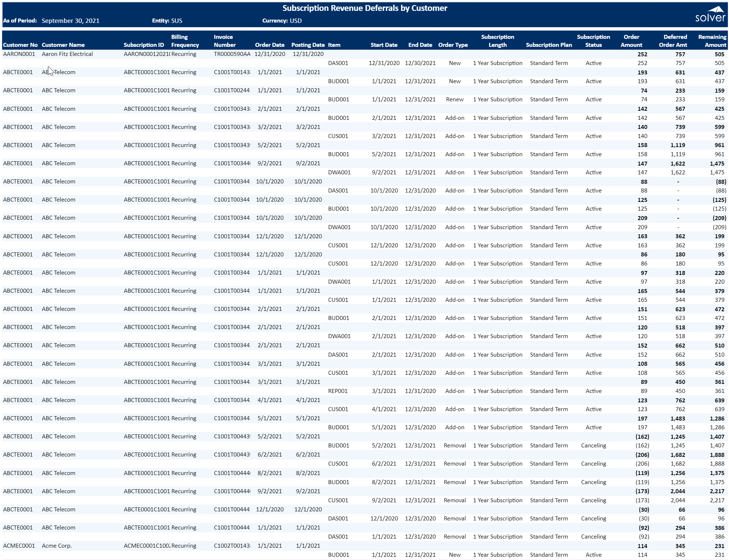
Task: Click the Subscription Length column header
Action: (x=498, y=41)
